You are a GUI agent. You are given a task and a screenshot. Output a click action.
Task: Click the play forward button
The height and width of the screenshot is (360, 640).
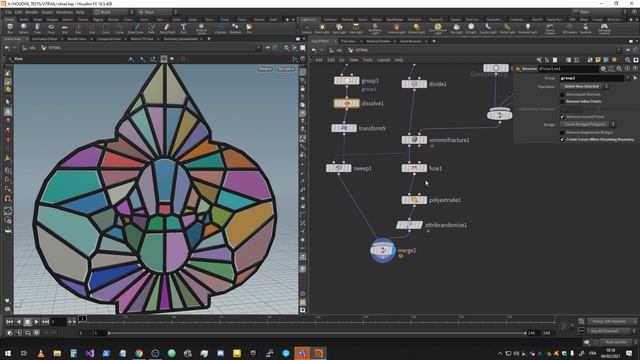36,322
